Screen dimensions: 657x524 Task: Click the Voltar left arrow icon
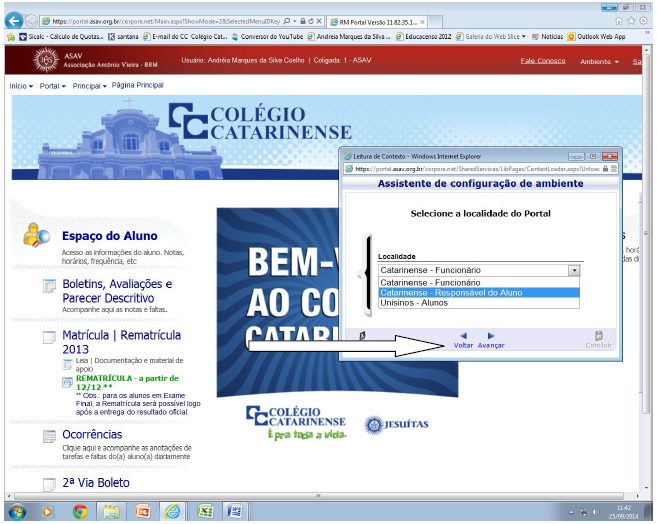(x=463, y=336)
